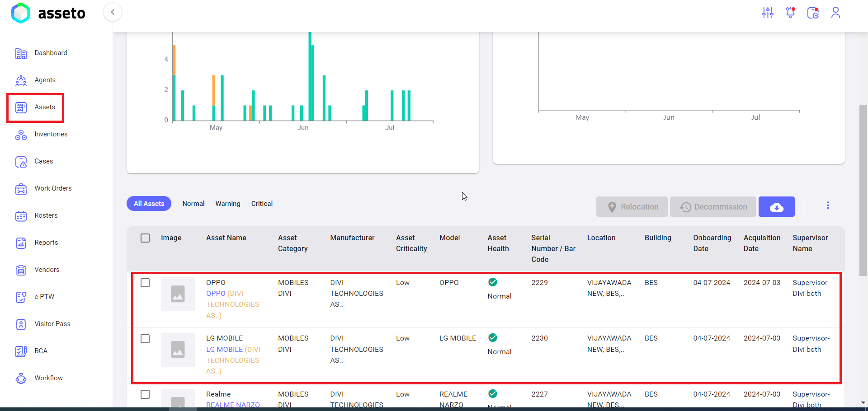Open the Work Orders icon
868x411 pixels.
(x=21, y=189)
